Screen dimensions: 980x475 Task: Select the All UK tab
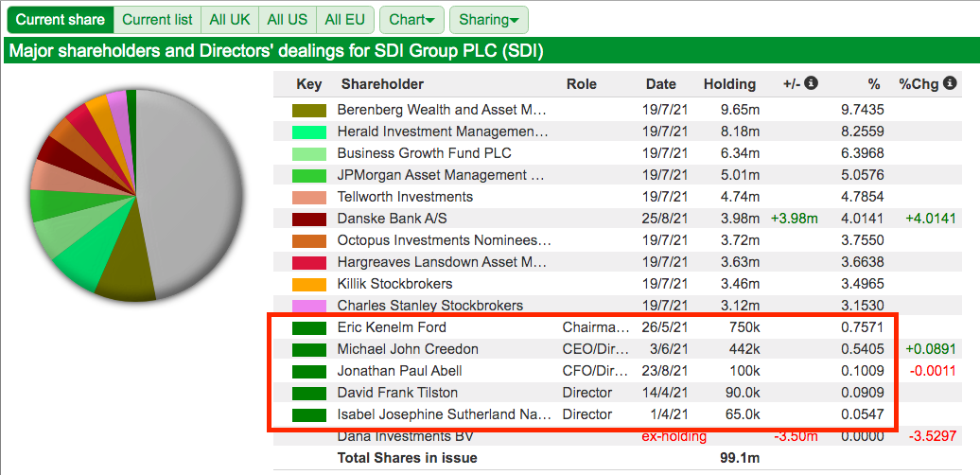(230, 19)
